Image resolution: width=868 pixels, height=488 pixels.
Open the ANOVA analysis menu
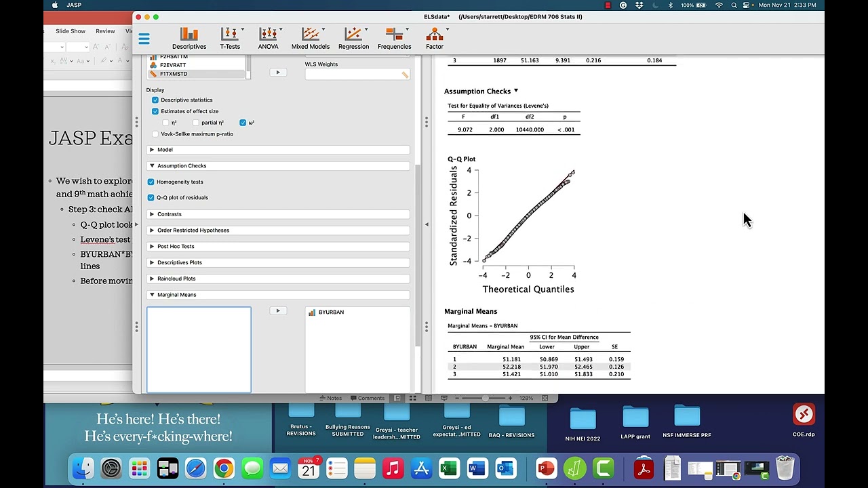(x=269, y=39)
